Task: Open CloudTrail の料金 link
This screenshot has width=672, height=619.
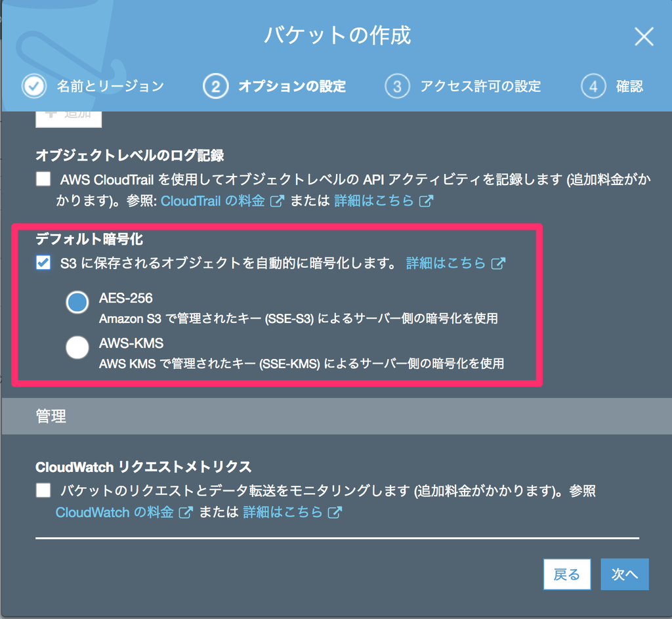Action: 213,201
